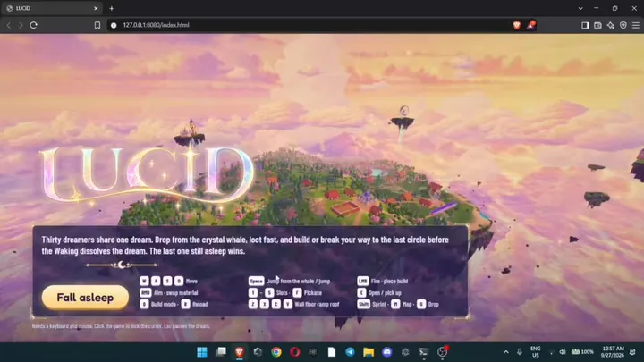
Task: Open the Windows Start menu
Action: pos(202,352)
